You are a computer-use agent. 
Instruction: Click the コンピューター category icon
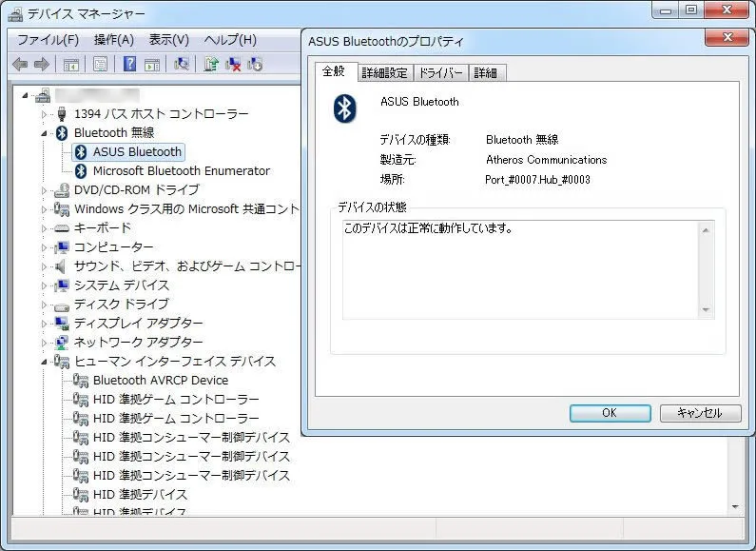point(62,247)
